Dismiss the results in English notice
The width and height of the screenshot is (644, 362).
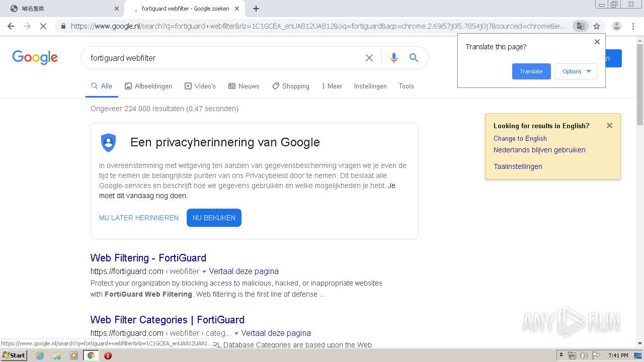click(x=609, y=126)
